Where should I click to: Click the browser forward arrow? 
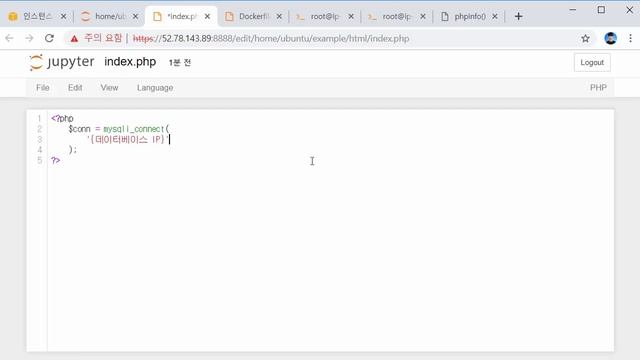(x=29, y=38)
